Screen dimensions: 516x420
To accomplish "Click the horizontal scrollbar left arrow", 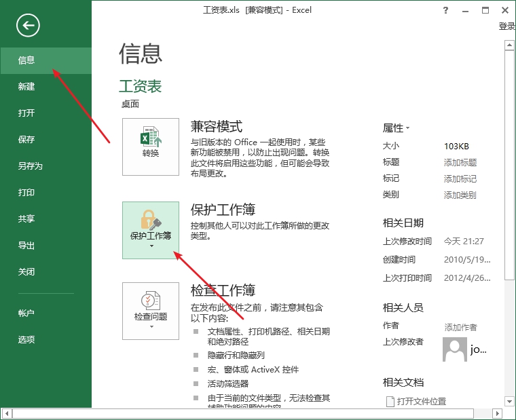I will tap(7, 413).
